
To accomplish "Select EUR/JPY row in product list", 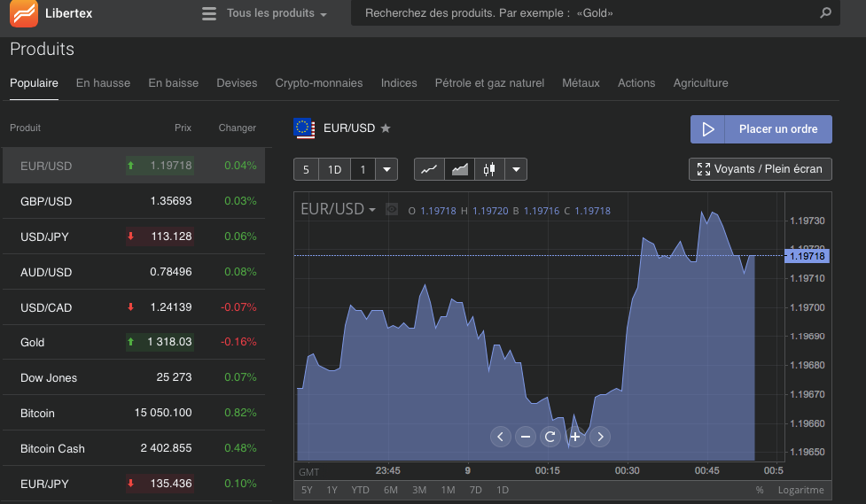I will point(134,484).
